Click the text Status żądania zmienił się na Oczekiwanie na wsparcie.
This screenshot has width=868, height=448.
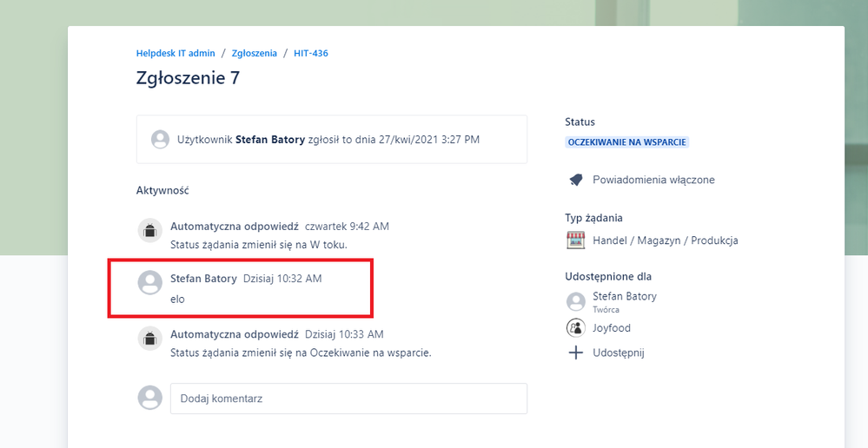301,352
